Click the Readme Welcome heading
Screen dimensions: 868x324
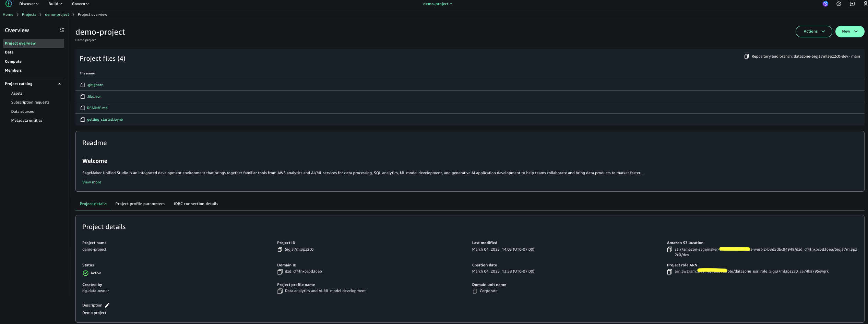(x=95, y=161)
